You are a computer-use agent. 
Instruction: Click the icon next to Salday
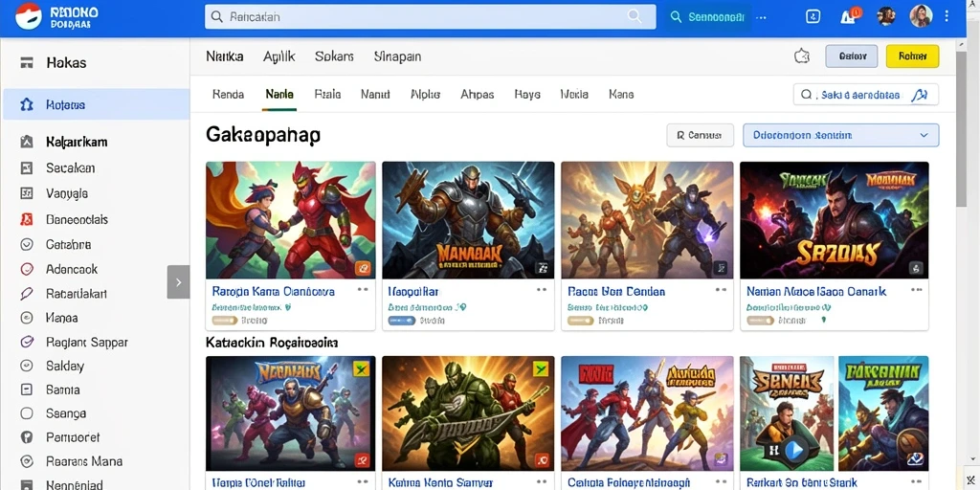26,366
